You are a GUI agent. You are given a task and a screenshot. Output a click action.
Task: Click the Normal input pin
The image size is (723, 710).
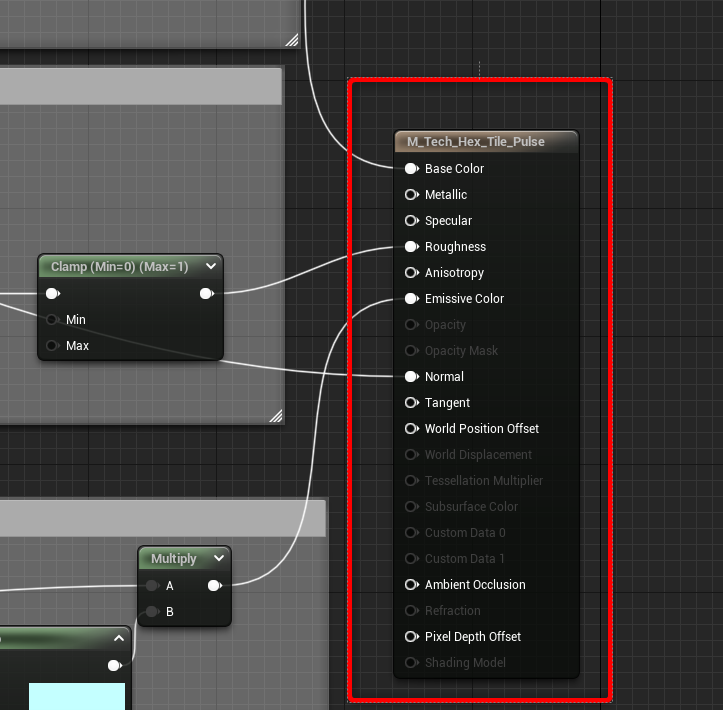point(411,377)
